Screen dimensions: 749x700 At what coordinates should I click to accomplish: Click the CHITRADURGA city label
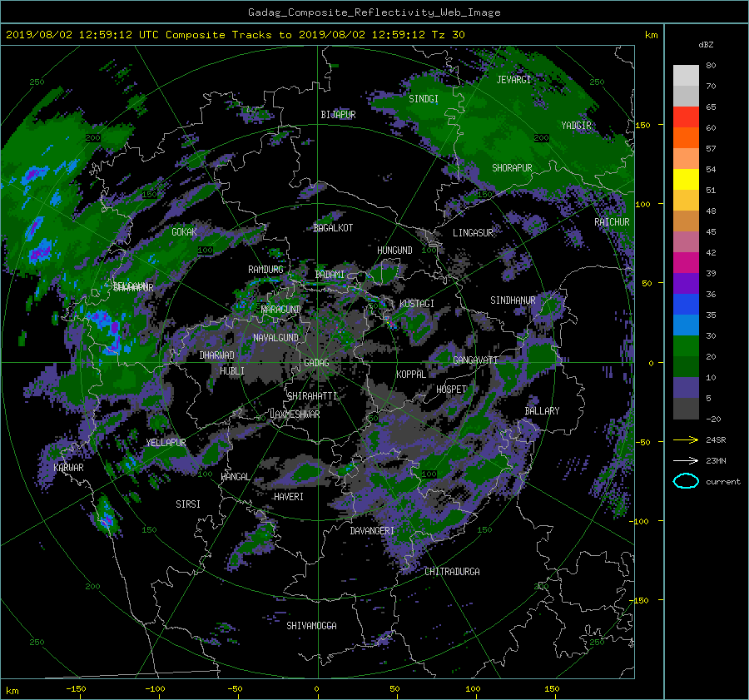[x=453, y=572]
